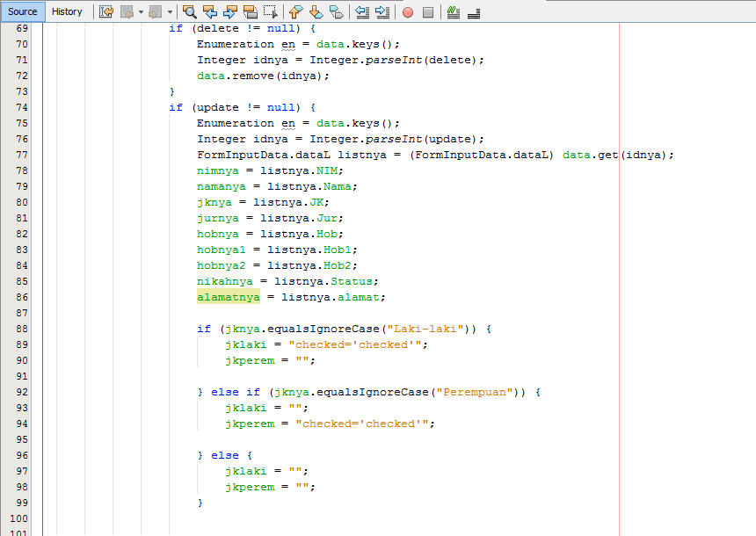Stay on the Source tab
The height and width of the screenshot is (536, 756).
pyautogui.click(x=22, y=11)
